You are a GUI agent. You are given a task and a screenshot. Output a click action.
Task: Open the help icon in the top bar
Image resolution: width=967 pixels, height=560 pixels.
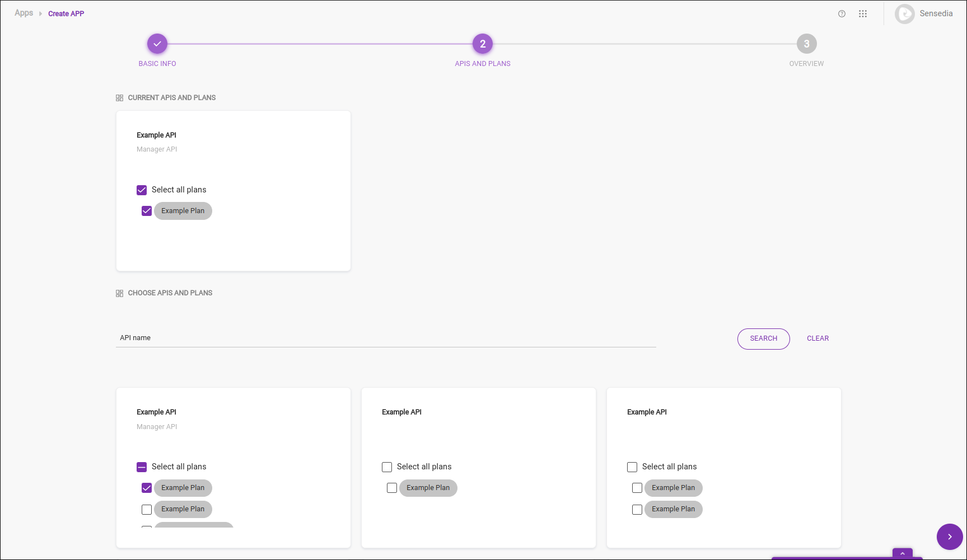[x=842, y=13]
